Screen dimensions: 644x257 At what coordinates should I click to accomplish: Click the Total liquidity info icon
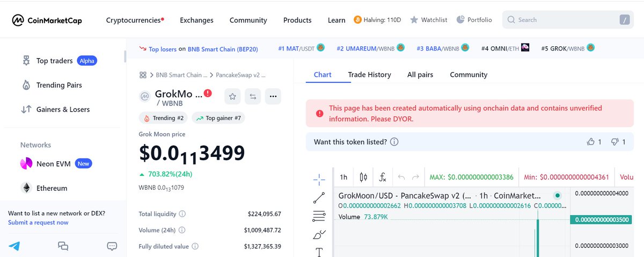coord(182,214)
